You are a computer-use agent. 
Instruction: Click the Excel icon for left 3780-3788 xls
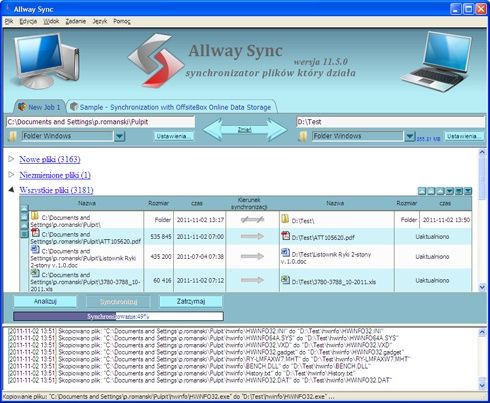tap(35, 273)
